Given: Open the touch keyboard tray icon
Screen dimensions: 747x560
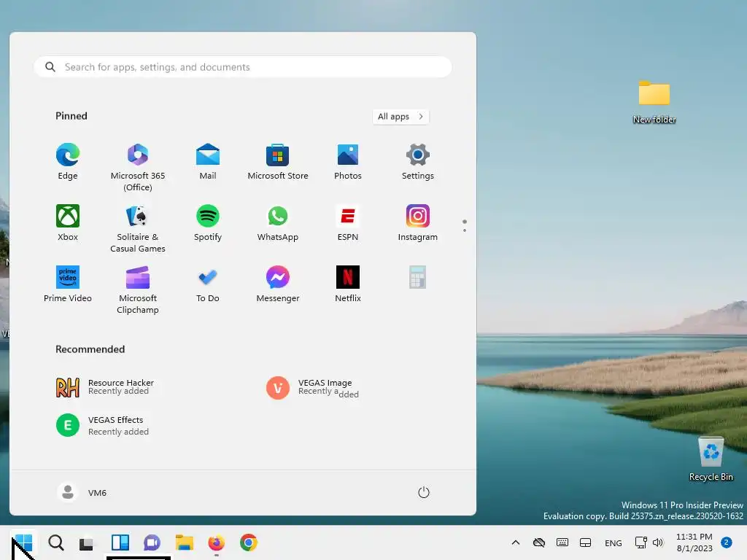Looking at the screenshot, I should point(562,542).
